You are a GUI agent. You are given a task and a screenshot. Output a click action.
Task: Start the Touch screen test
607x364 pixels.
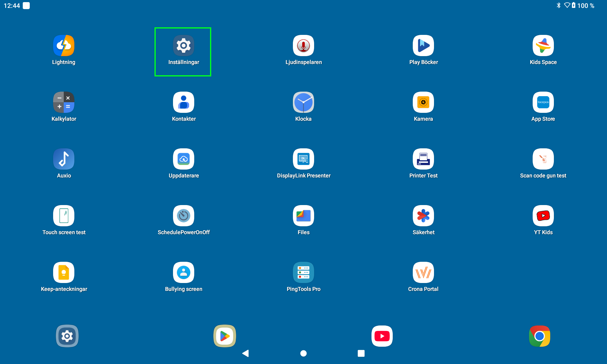64,216
